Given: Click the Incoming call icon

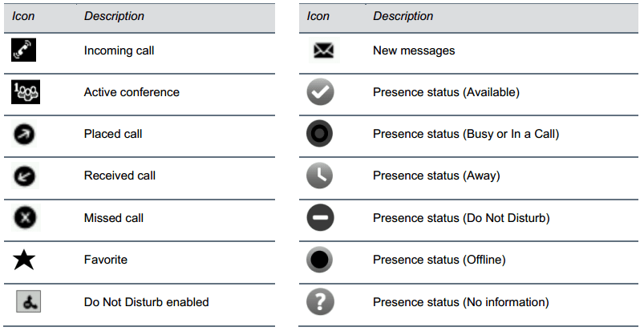Looking at the screenshot, I should 24,50.
